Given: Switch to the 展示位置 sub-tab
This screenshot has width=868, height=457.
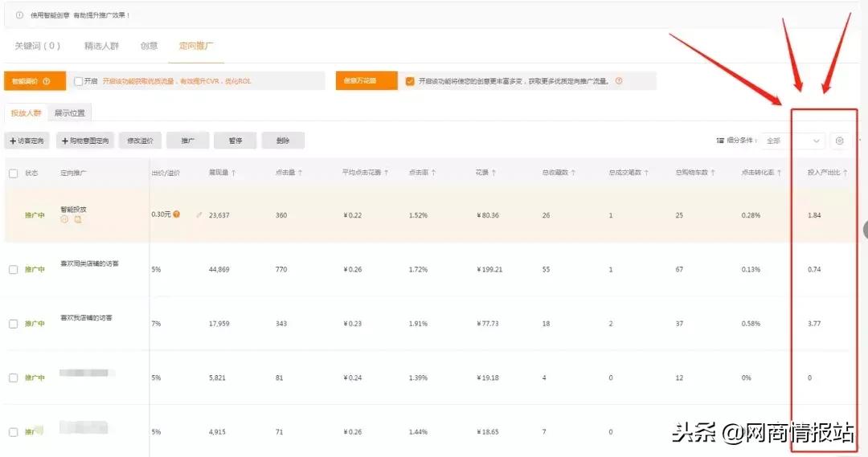Looking at the screenshot, I should coord(70,113).
